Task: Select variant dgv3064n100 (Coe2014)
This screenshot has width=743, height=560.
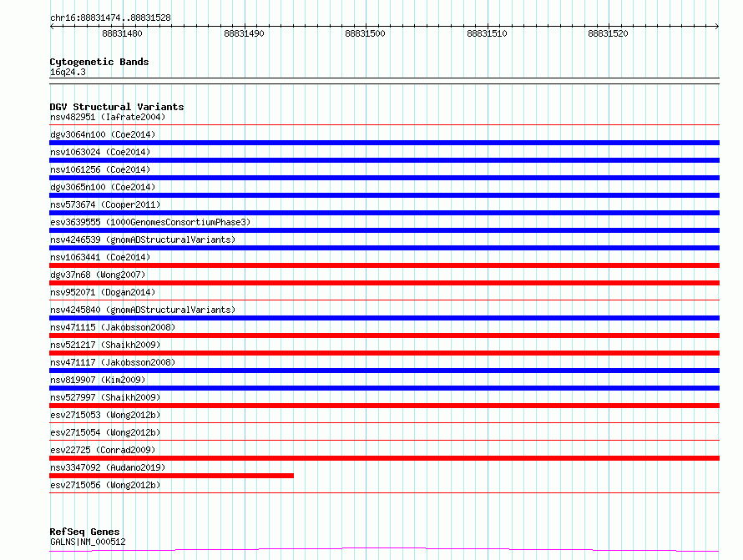Action: [x=103, y=134]
